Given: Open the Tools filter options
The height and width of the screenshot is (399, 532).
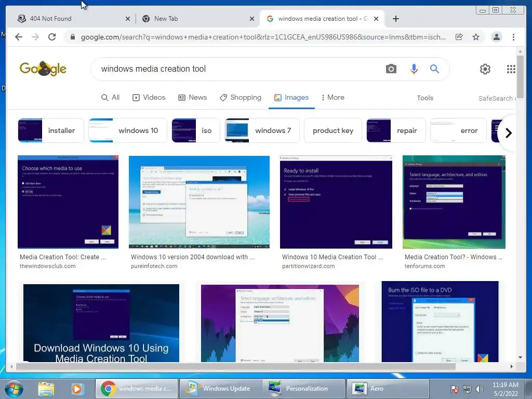Looking at the screenshot, I should click(425, 98).
